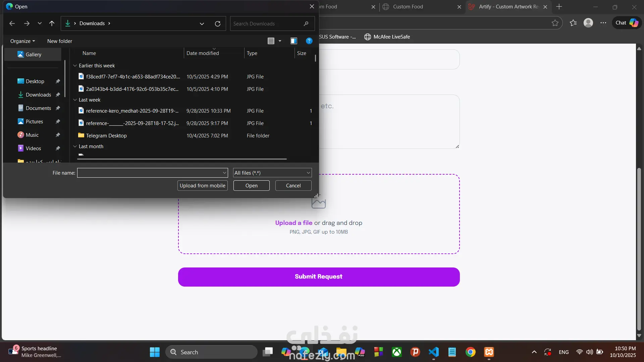This screenshot has height=362, width=644.
Task: Click the horizontal scrollbar in file list
Action: (182, 159)
